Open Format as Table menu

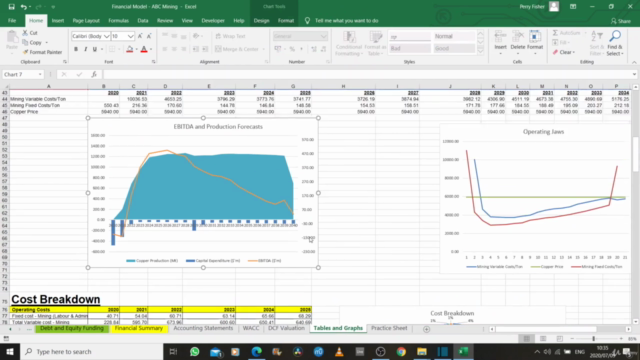coord(376,43)
